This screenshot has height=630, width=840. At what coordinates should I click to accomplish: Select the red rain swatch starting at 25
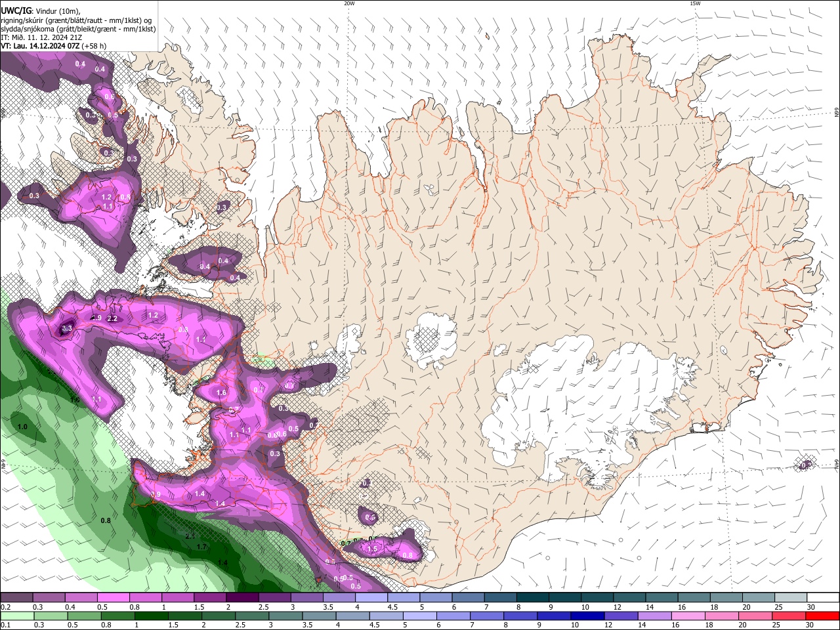(788, 616)
